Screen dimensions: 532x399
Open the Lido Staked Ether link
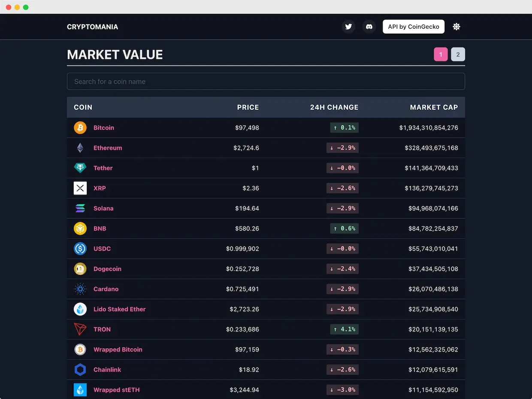(x=120, y=309)
